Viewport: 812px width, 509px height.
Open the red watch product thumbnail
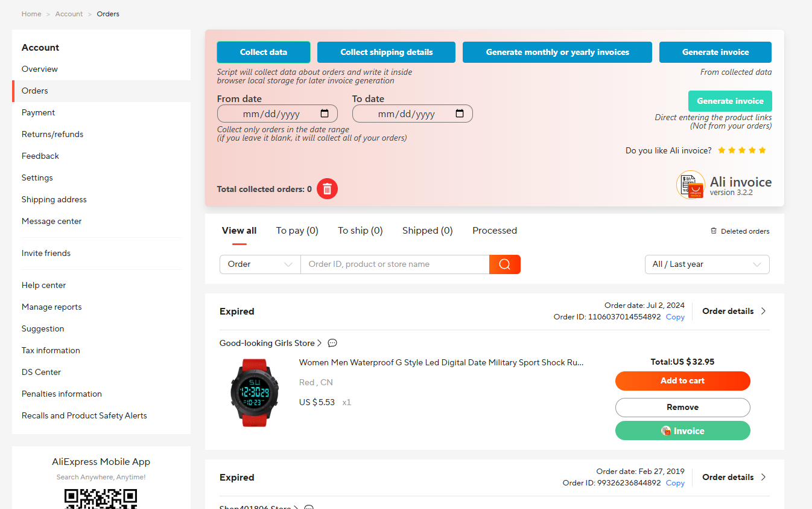[x=255, y=393]
